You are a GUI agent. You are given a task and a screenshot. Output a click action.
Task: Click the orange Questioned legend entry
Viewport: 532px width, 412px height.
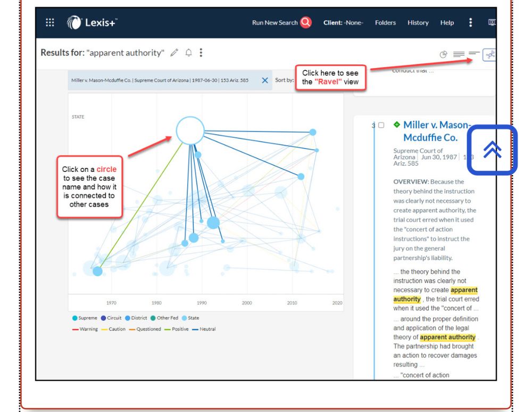pyautogui.click(x=145, y=329)
